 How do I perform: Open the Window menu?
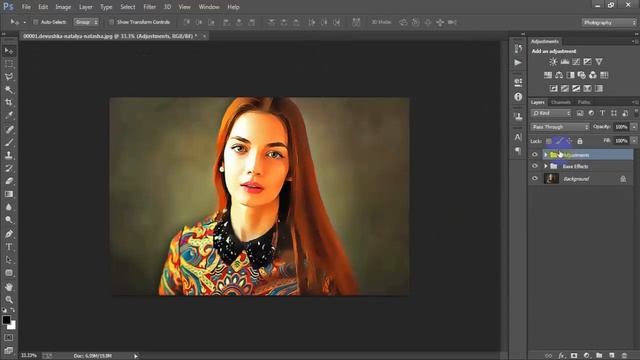(209, 7)
